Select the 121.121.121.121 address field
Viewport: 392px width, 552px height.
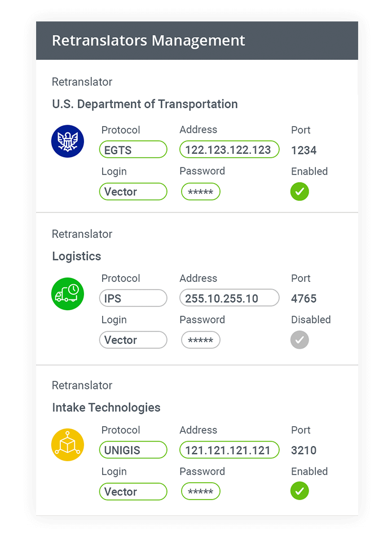pyautogui.click(x=230, y=450)
